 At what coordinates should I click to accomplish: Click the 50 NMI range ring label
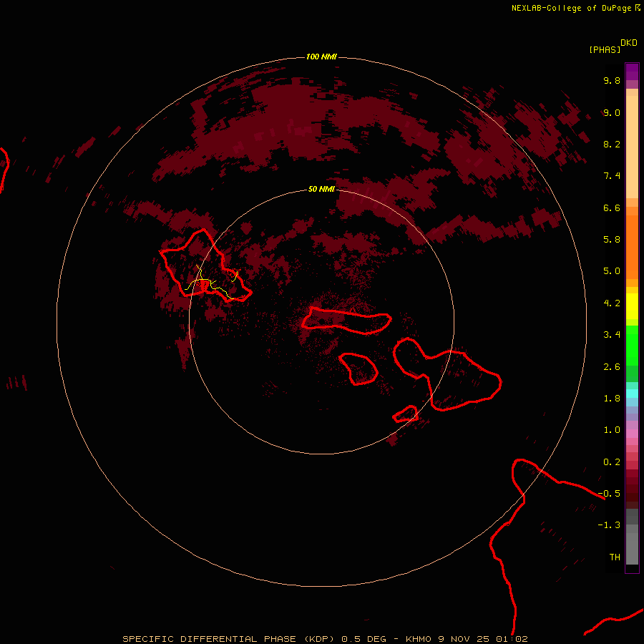321,189
